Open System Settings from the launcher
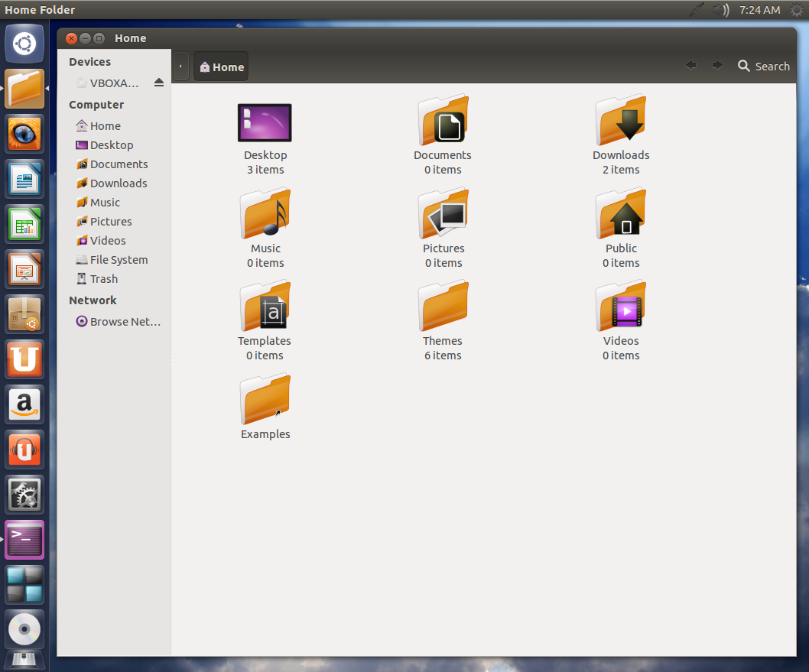Image resolution: width=809 pixels, height=672 pixels. 24,495
